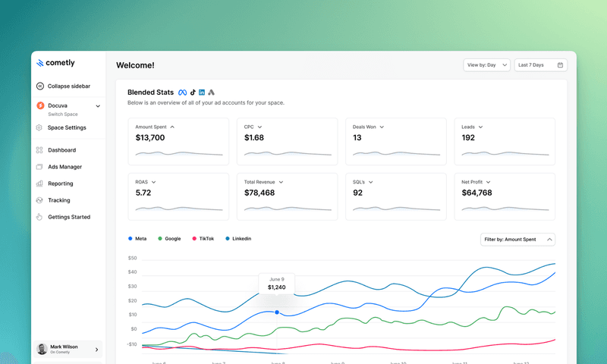Image resolution: width=607 pixels, height=364 pixels.
Task: Click the $13,700 Amount Spent value
Action: (150, 138)
